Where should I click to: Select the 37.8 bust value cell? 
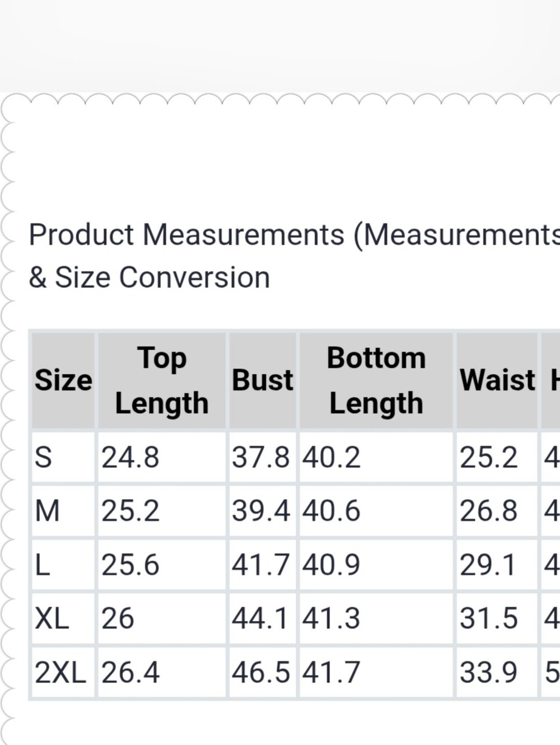(263, 457)
